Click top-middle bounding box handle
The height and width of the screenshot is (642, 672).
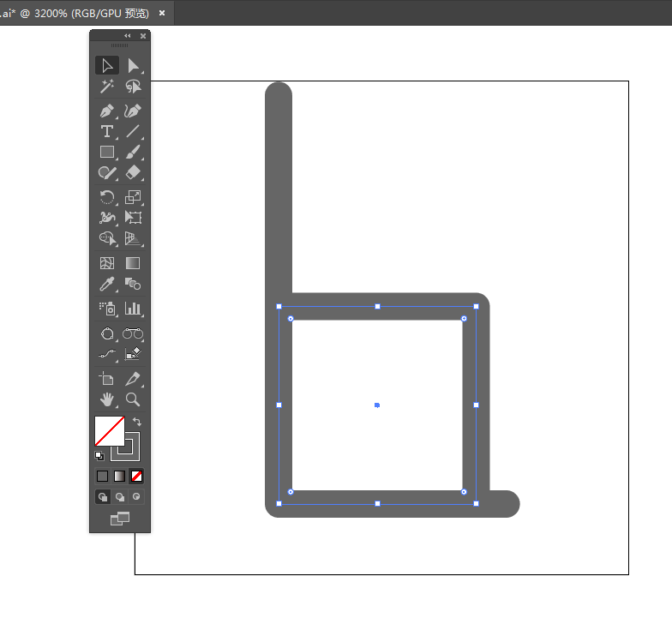click(377, 307)
